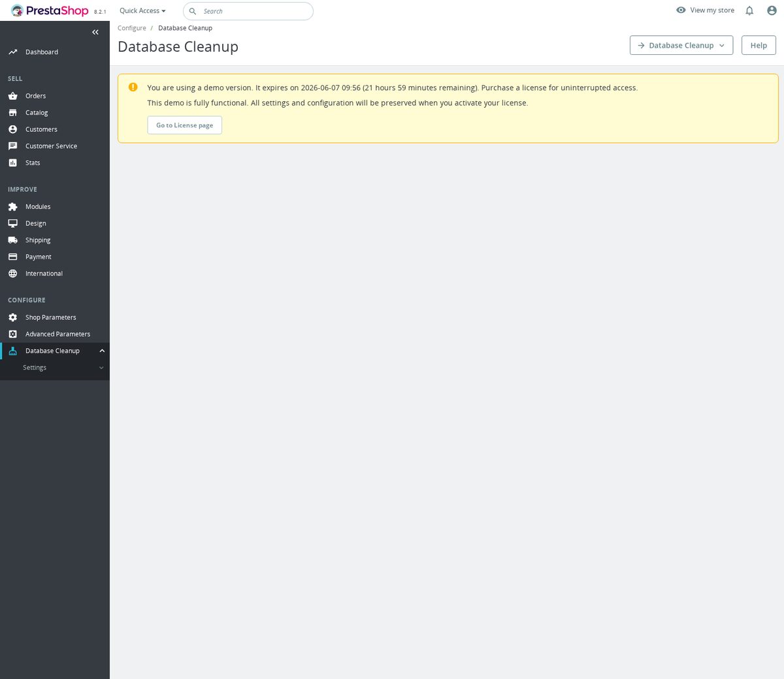Click into the Search input field
Image resolution: width=784 pixels, height=679 pixels.
tap(248, 11)
